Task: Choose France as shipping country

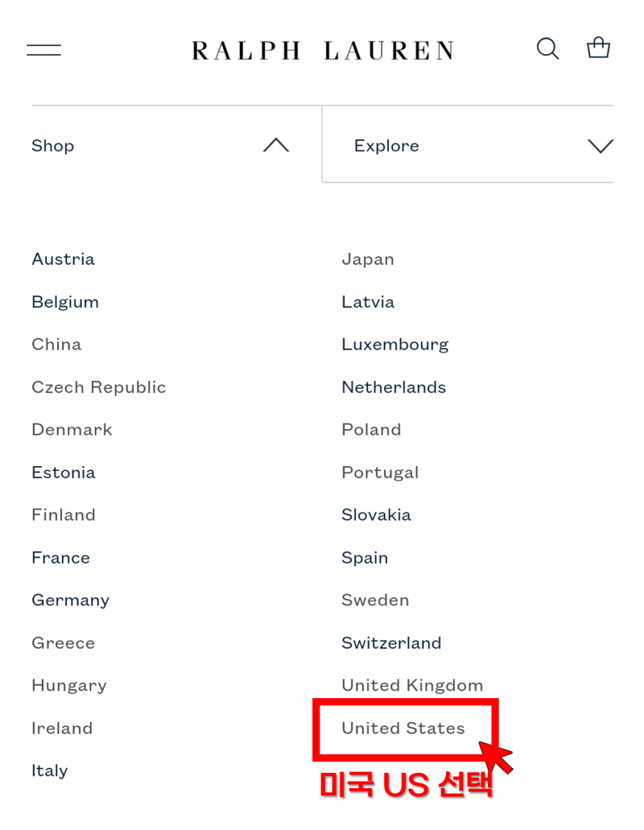Action: point(61,558)
